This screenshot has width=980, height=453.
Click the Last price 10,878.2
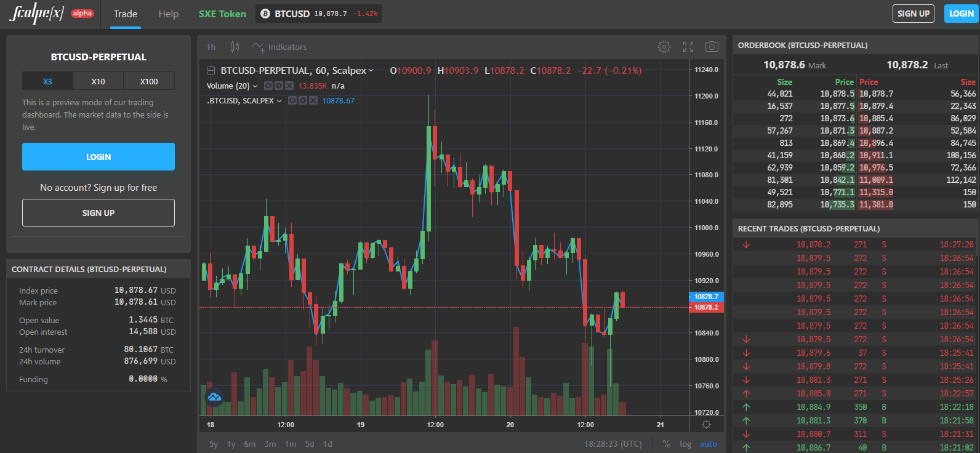click(x=907, y=65)
